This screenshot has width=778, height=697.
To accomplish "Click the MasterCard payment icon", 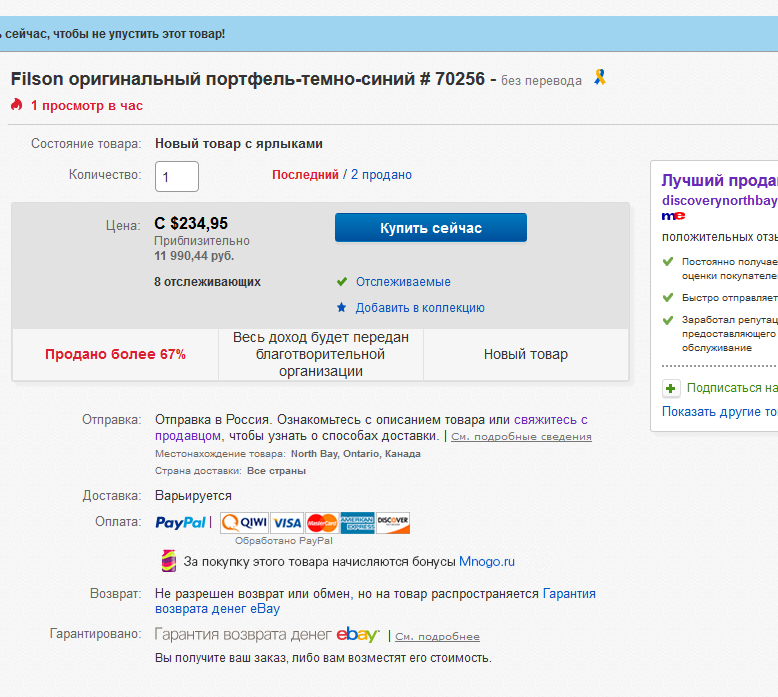I will (322, 522).
